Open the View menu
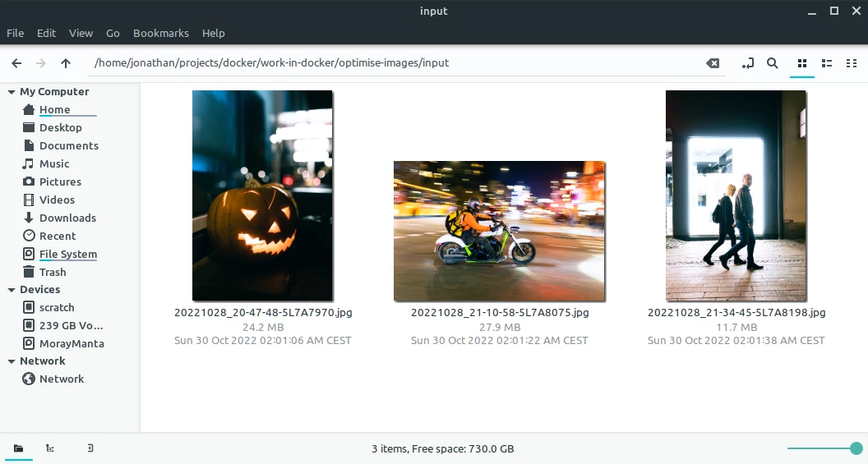 (81, 33)
